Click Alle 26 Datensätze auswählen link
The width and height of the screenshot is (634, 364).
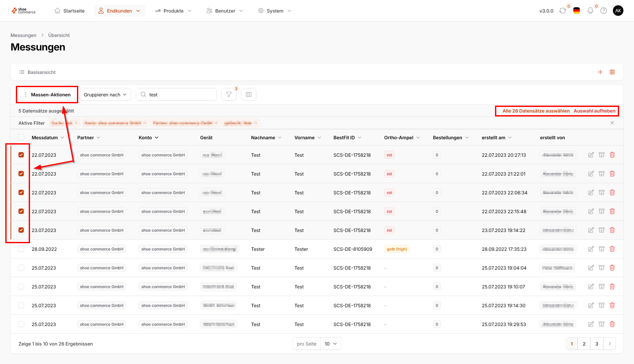536,111
